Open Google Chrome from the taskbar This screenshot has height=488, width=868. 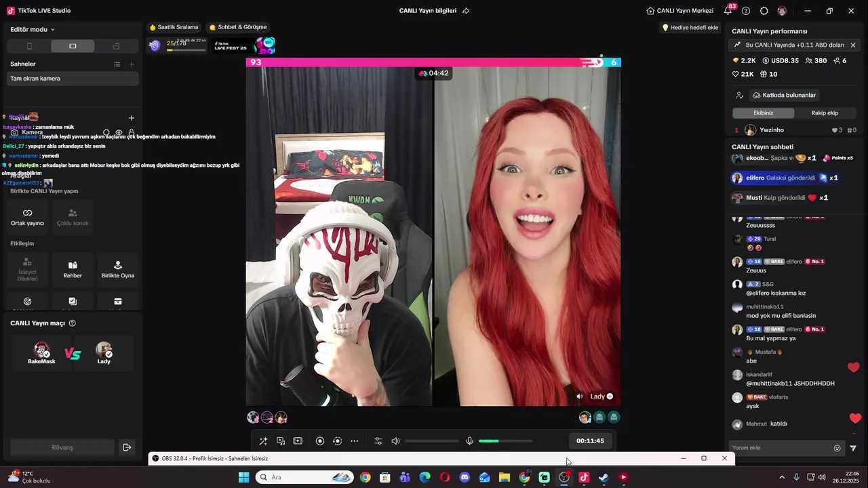(x=365, y=477)
